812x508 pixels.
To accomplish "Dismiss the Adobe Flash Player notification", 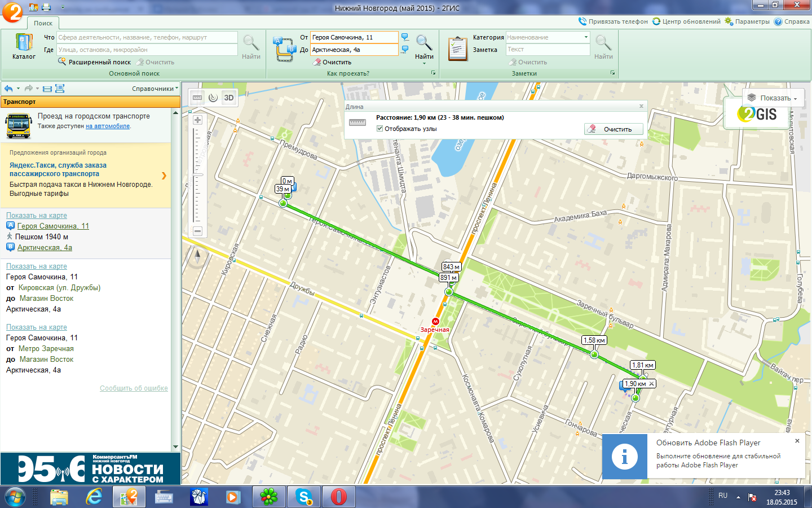I will point(797,441).
